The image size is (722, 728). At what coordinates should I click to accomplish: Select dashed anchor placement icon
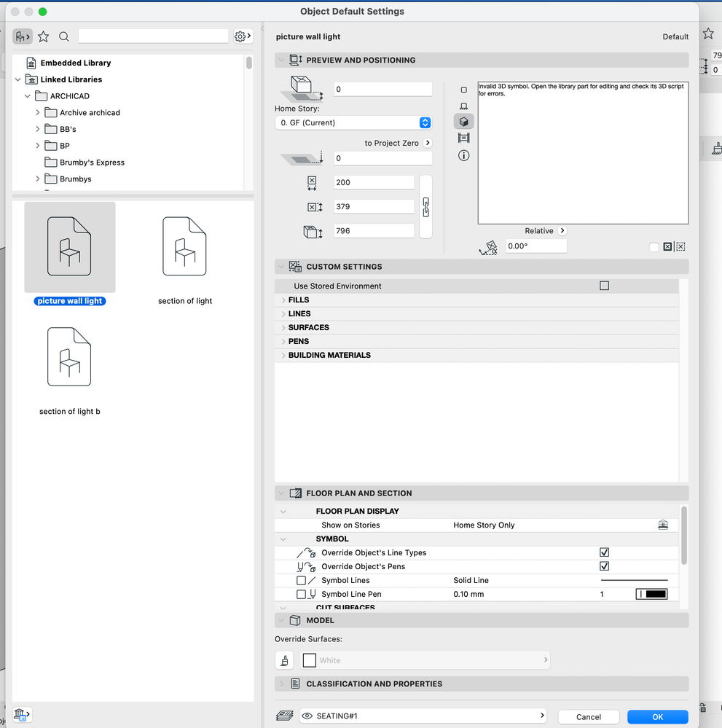coord(680,247)
